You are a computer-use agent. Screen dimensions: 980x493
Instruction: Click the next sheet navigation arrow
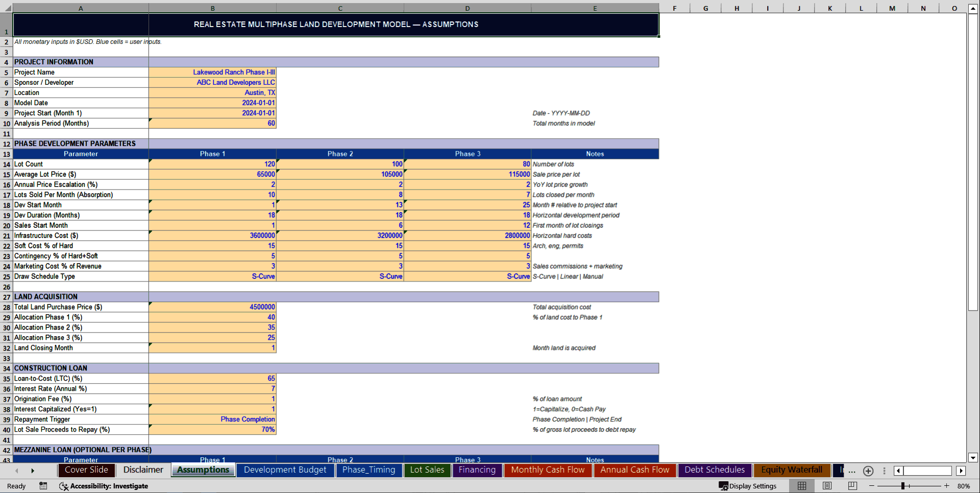click(x=33, y=471)
